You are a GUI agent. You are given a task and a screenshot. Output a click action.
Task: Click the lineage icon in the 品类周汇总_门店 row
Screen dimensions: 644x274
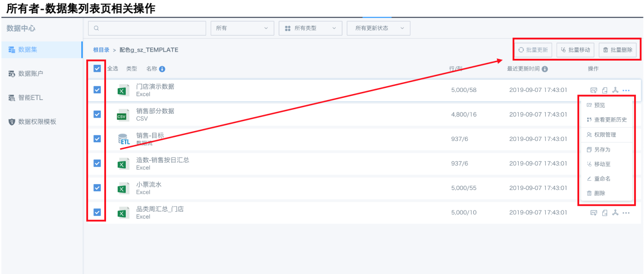(x=615, y=213)
